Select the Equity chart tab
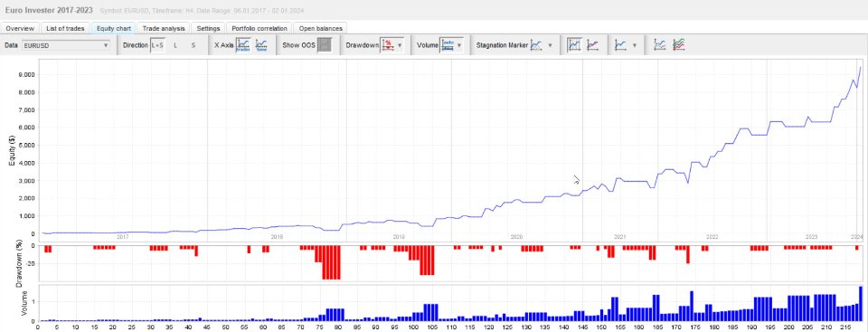Image resolution: width=868 pixels, height=332 pixels. [114, 28]
